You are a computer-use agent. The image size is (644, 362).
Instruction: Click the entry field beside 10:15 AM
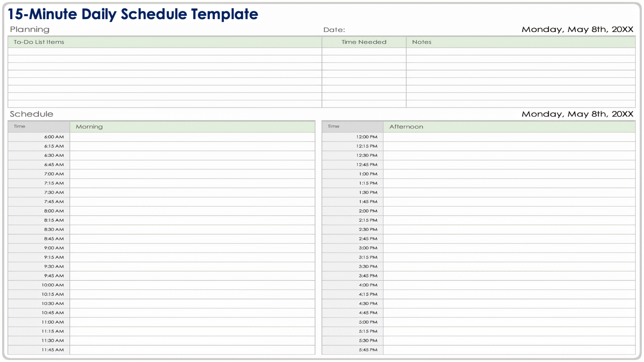192,294
